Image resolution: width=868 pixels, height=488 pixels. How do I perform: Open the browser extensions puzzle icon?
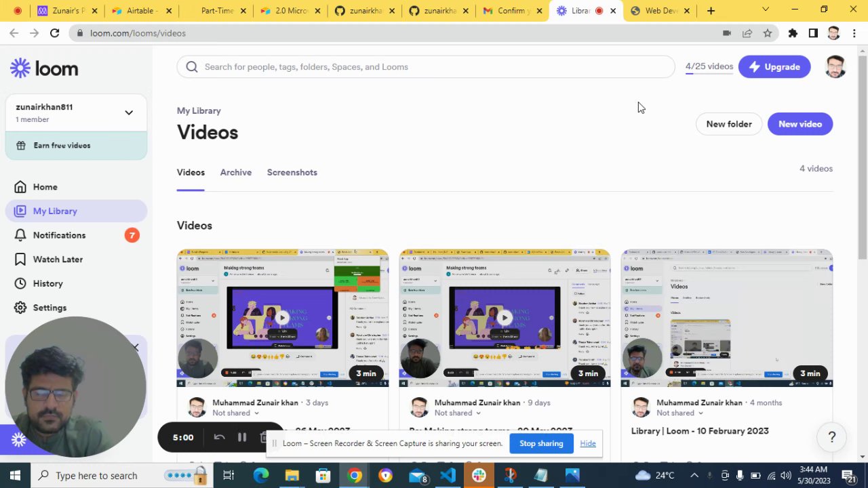click(793, 33)
